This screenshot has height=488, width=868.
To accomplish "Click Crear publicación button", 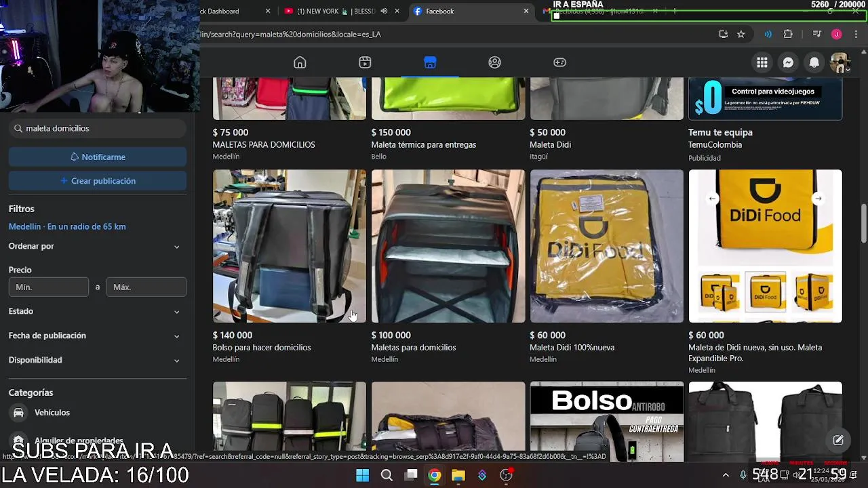I will click(98, 181).
